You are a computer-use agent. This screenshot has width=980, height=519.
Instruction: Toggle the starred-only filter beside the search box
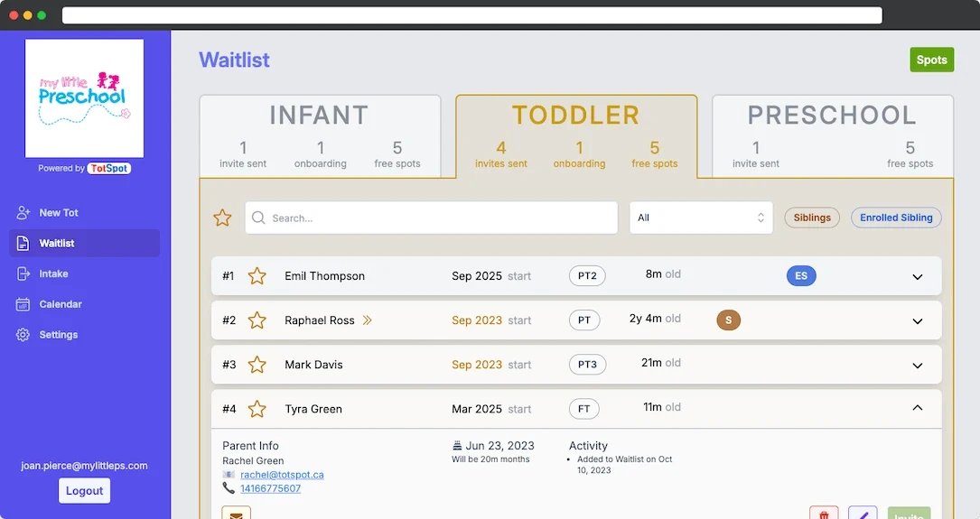pyautogui.click(x=222, y=218)
